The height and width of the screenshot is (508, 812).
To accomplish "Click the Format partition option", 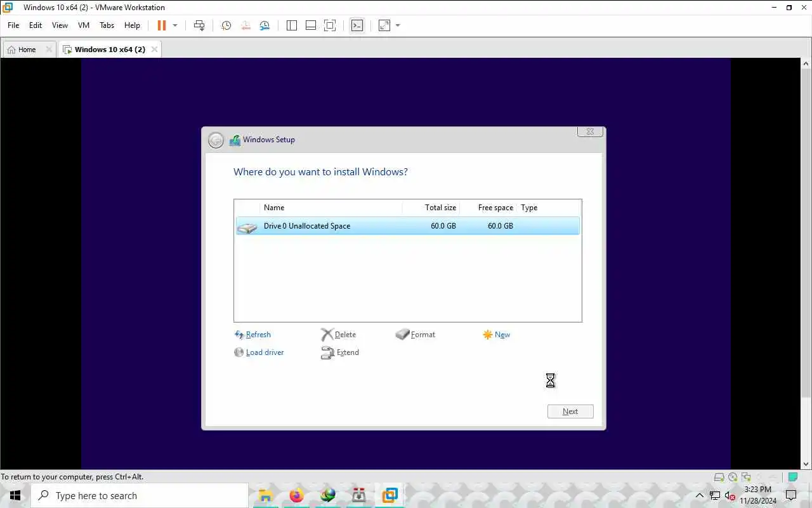I will [416, 335].
